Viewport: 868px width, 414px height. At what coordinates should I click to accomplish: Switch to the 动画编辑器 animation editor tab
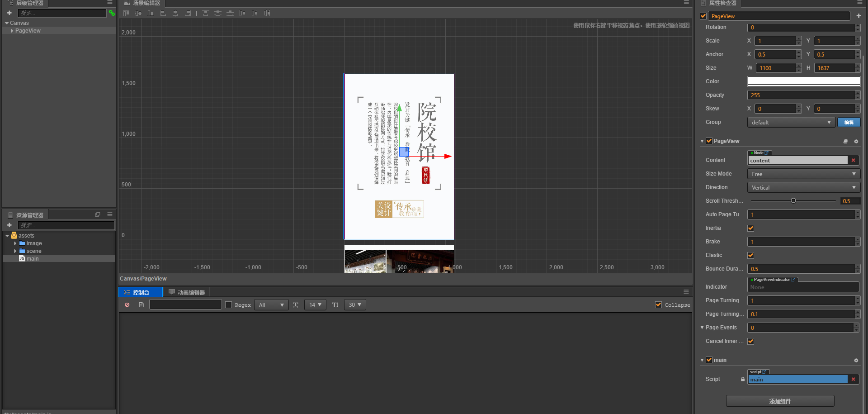[x=187, y=292]
